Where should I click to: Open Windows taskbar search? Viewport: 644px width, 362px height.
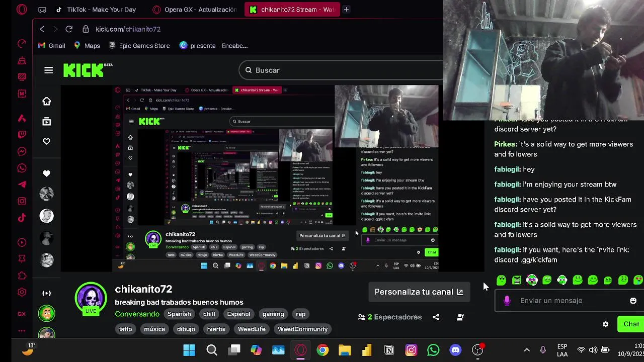212,350
